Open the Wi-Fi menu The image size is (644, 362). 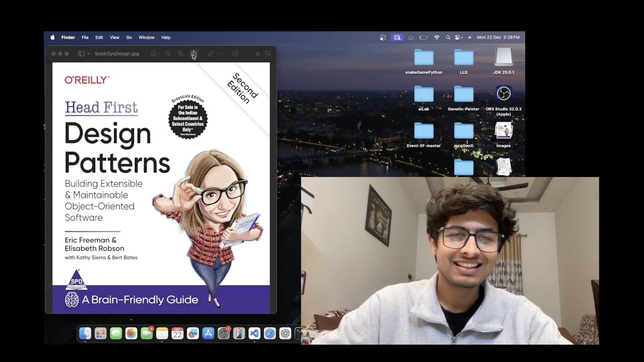437,37
